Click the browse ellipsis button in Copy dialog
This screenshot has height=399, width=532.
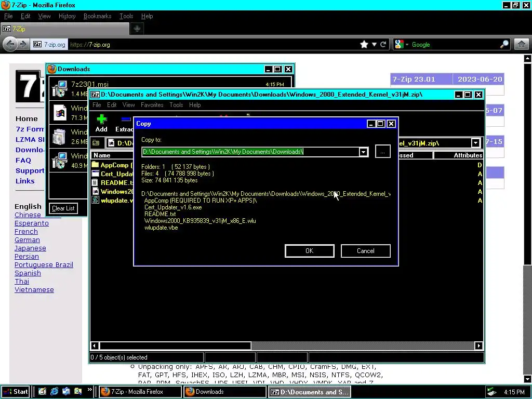coord(383,151)
